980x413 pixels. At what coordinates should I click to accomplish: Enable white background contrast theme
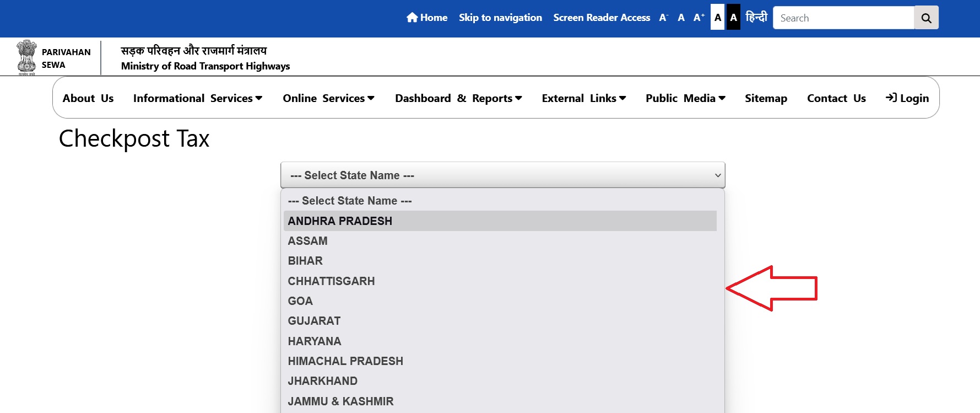(717, 18)
